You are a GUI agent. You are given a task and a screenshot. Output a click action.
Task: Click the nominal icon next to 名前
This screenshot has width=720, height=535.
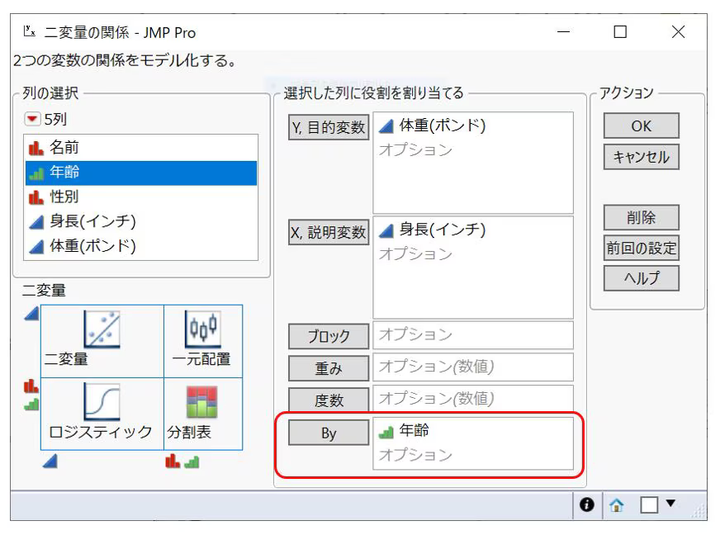point(36,148)
